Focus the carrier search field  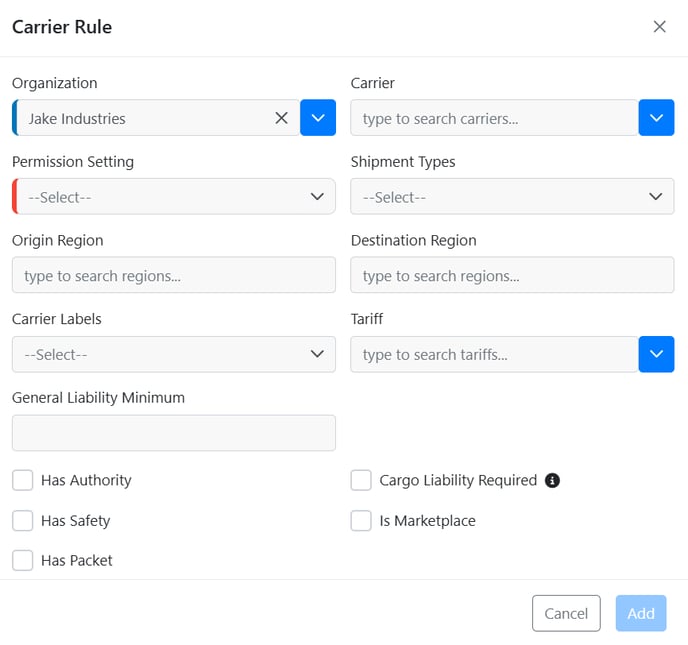tap(494, 118)
